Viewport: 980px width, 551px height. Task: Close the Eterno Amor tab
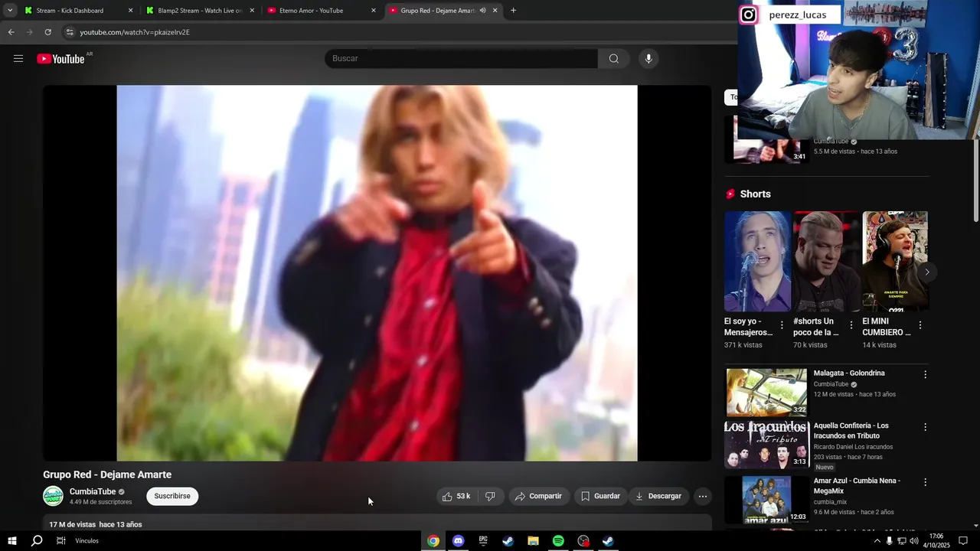[374, 11]
